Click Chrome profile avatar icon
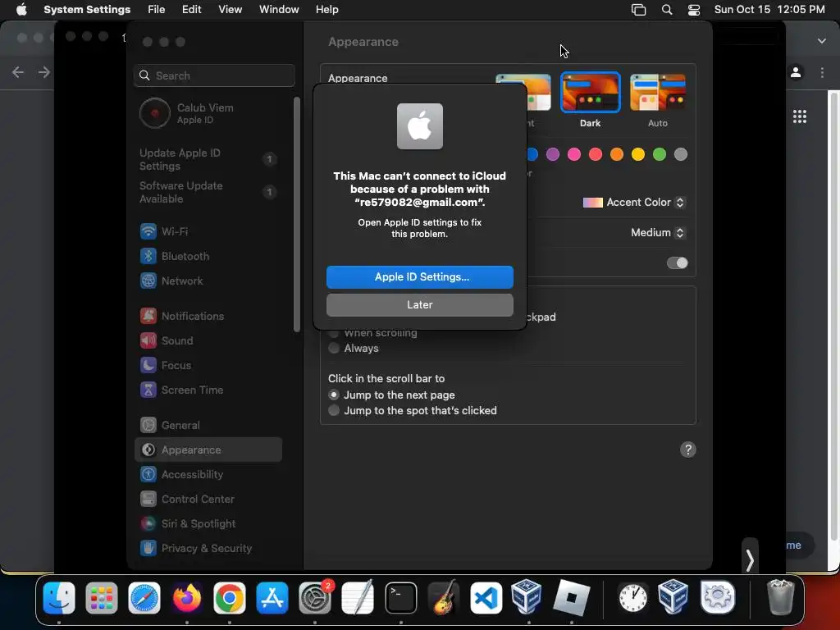 click(x=796, y=72)
